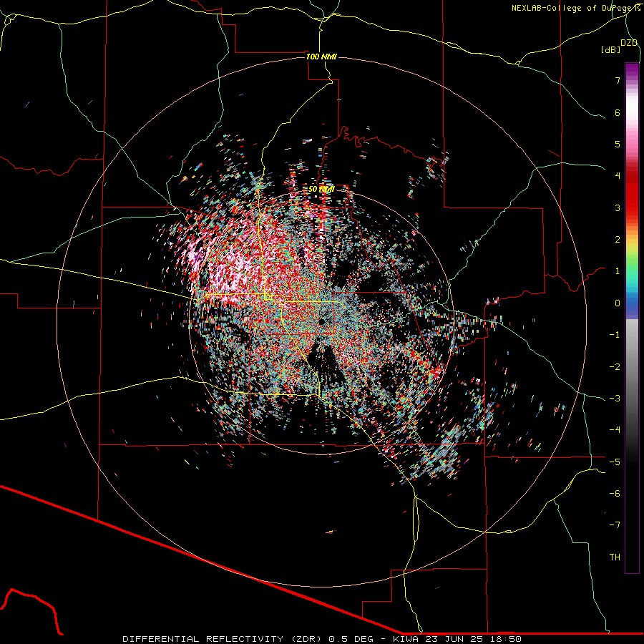The height and width of the screenshot is (644, 644).
Task: Click the 7 value on the color scale
Action: tap(618, 80)
